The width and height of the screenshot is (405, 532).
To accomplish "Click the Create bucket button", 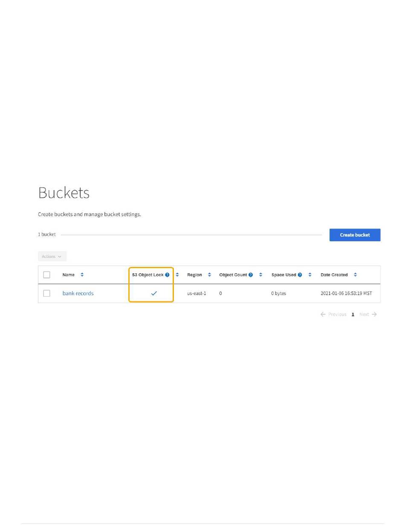I will tap(355, 235).
